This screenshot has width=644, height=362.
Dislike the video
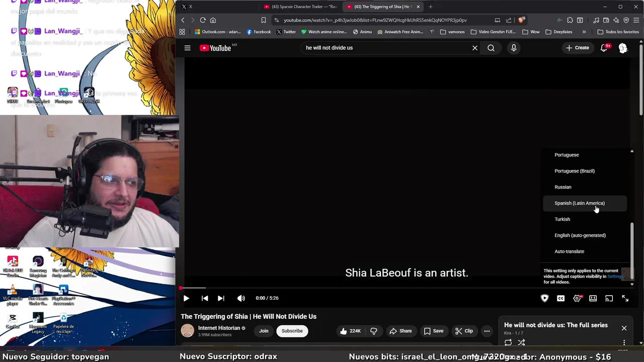(373, 331)
